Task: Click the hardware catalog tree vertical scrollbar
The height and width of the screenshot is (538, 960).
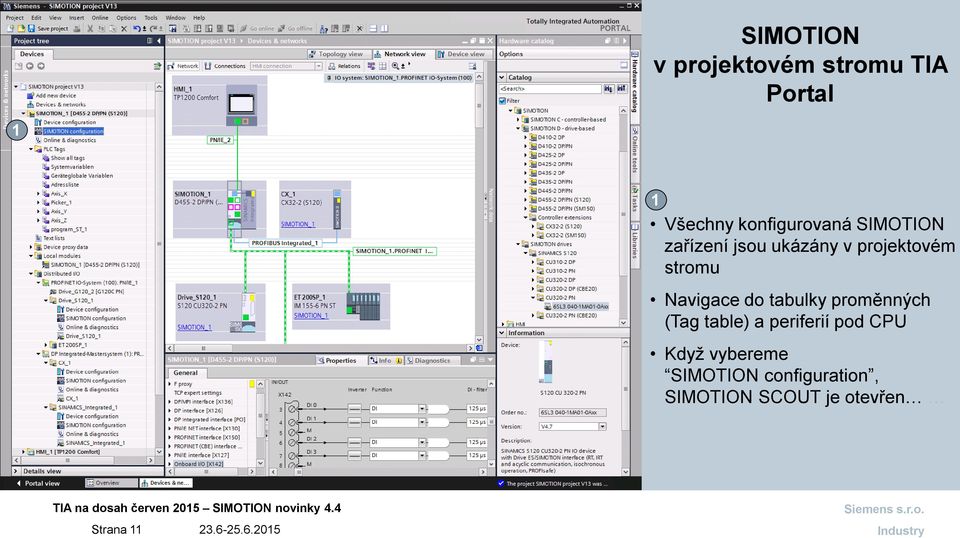Action: [624, 216]
